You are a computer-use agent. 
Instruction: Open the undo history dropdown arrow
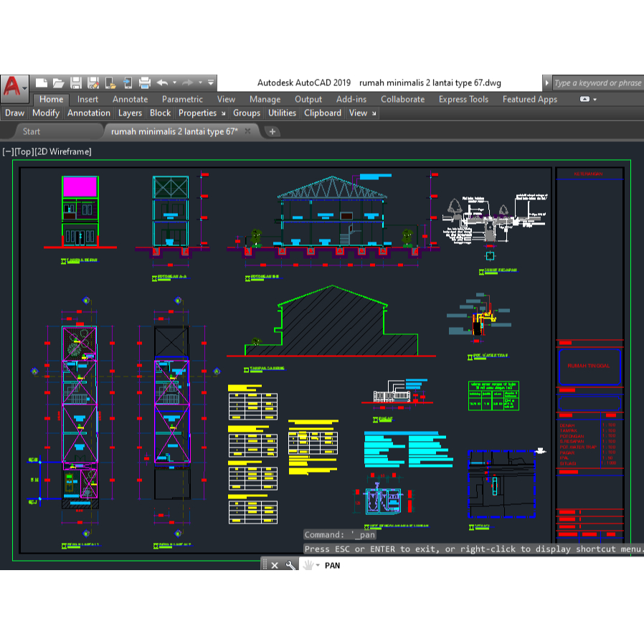pyautogui.click(x=174, y=83)
